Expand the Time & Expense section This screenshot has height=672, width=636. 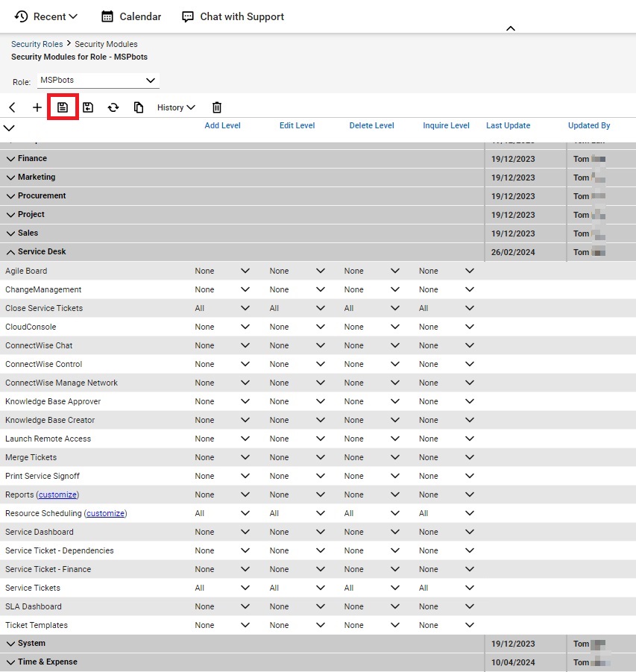[10, 662]
